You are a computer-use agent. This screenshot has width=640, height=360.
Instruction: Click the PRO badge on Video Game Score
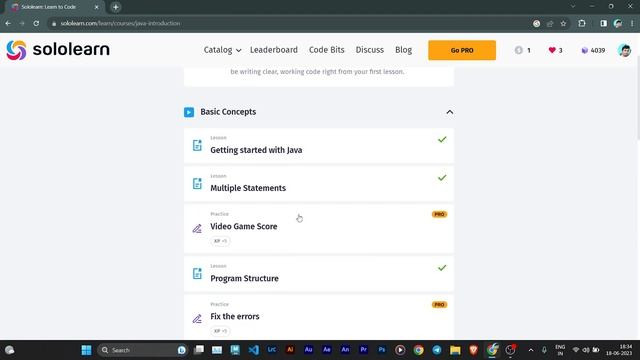pos(439,214)
